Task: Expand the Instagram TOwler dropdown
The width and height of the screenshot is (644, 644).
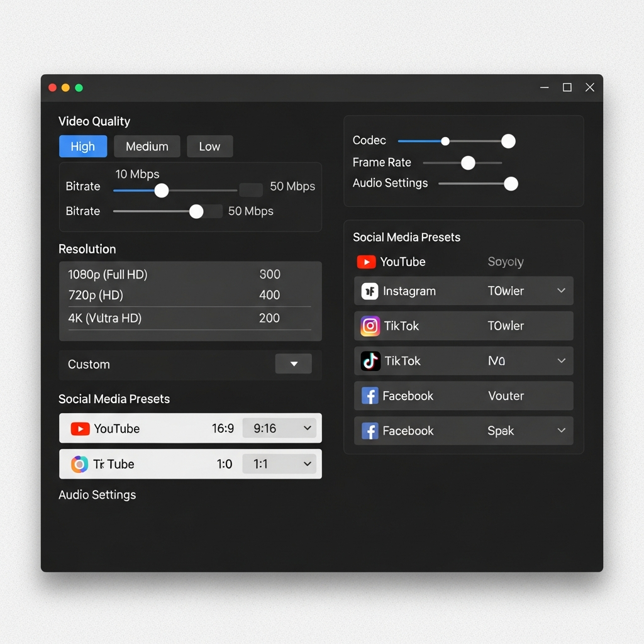Action: (x=562, y=291)
